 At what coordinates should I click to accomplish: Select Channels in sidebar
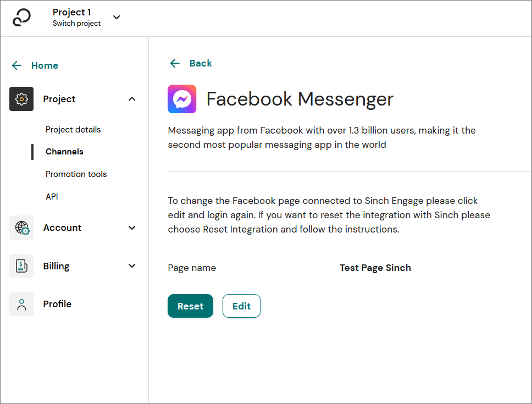[64, 152]
